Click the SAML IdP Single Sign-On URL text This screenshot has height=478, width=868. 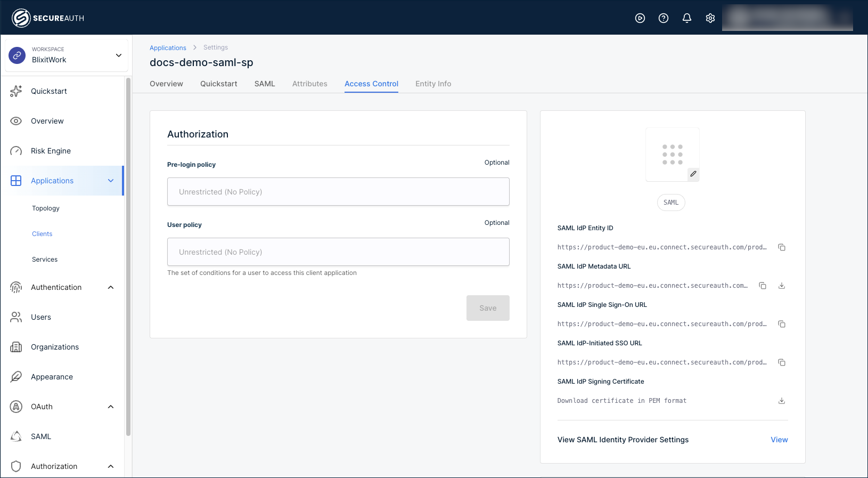tap(662, 324)
